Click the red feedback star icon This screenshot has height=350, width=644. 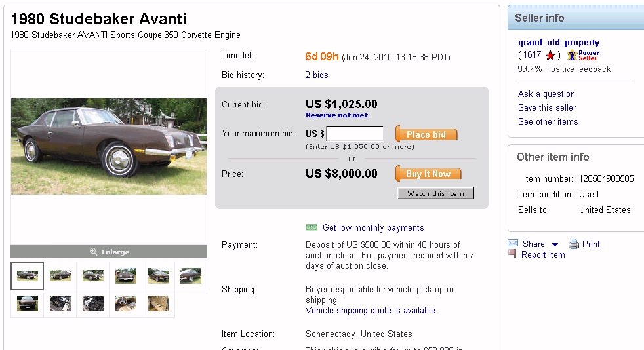[550, 56]
